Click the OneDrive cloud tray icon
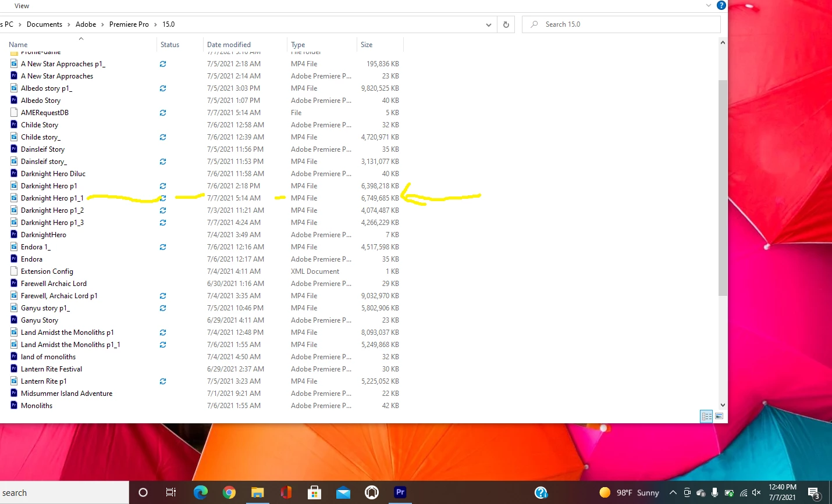Viewport: 832px width, 504px height. [701, 493]
